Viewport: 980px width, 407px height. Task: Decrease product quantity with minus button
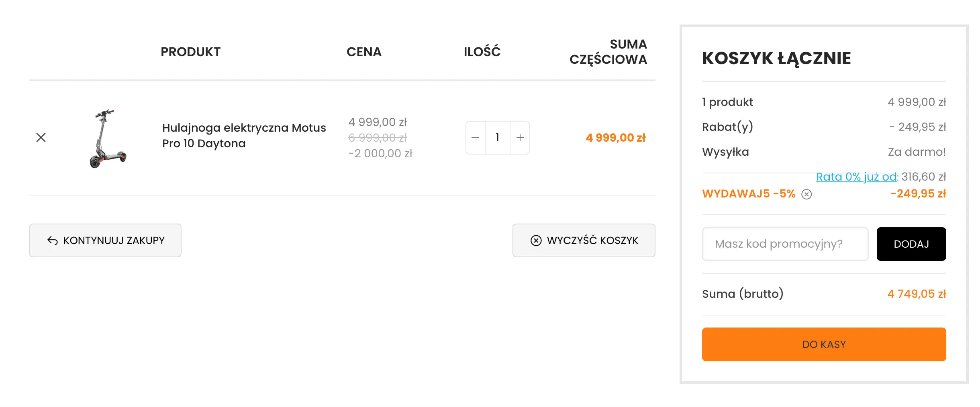[475, 138]
